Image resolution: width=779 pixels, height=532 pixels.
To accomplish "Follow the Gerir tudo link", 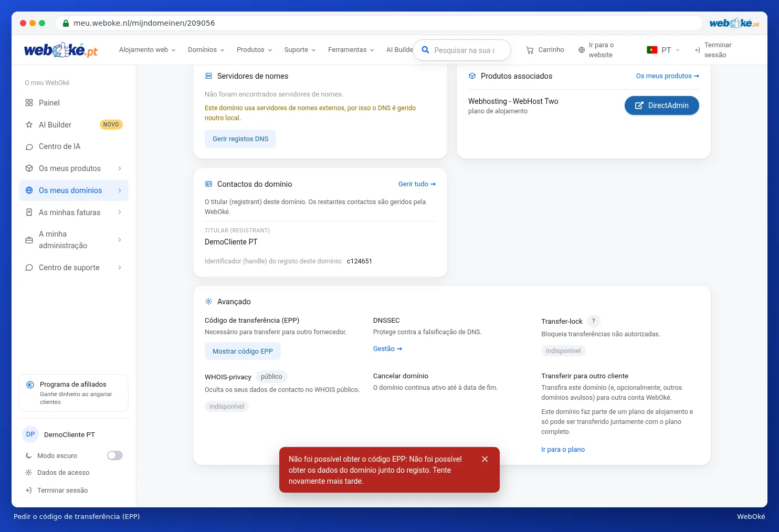I will click(x=417, y=184).
